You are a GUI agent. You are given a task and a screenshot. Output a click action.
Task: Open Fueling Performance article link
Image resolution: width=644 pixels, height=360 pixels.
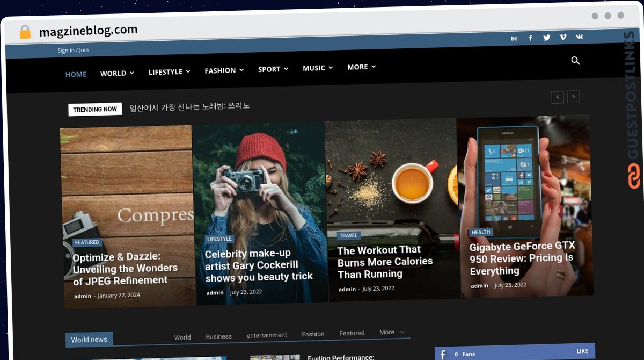(341, 357)
